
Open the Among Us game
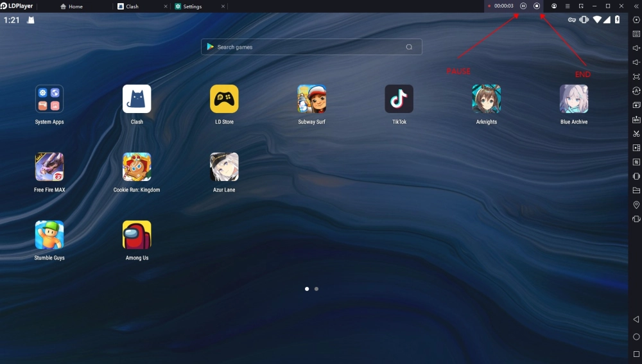click(137, 234)
